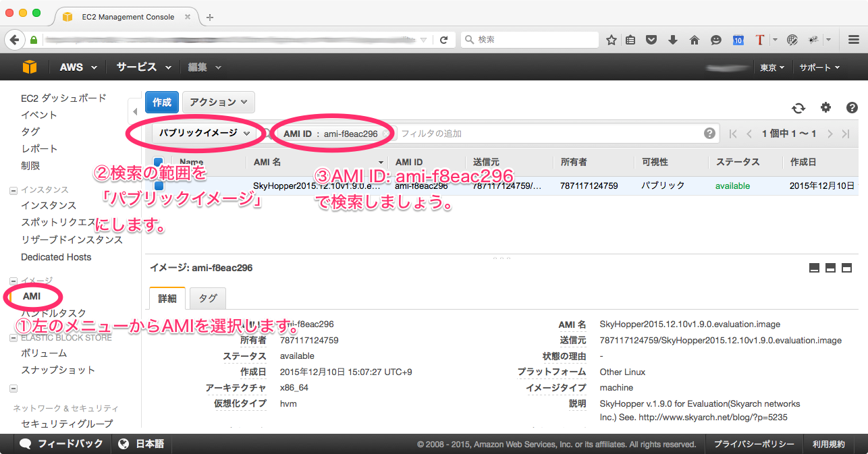The image size is (868, 454).
Task: Open the AWS menu dropdown
Action: (78, 67)
